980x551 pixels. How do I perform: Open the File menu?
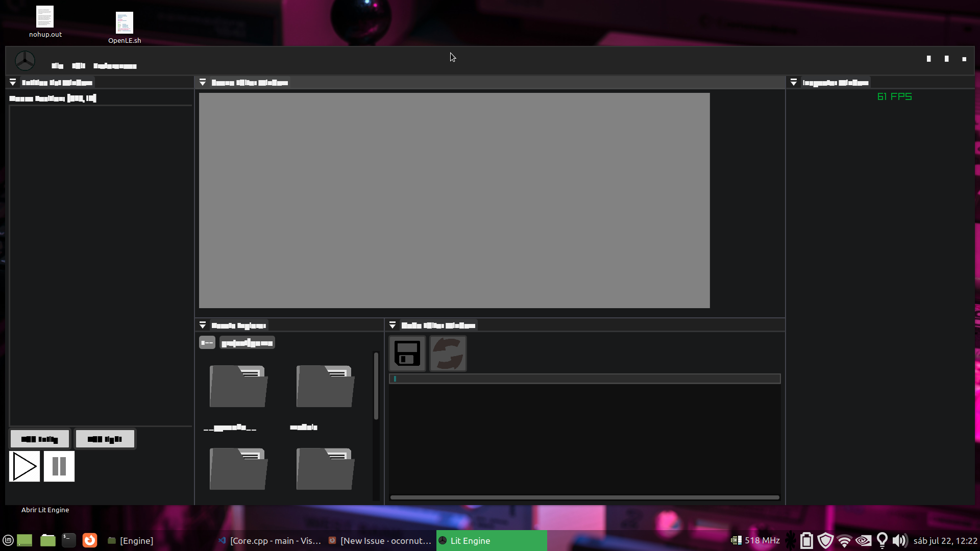coord(56,66)
